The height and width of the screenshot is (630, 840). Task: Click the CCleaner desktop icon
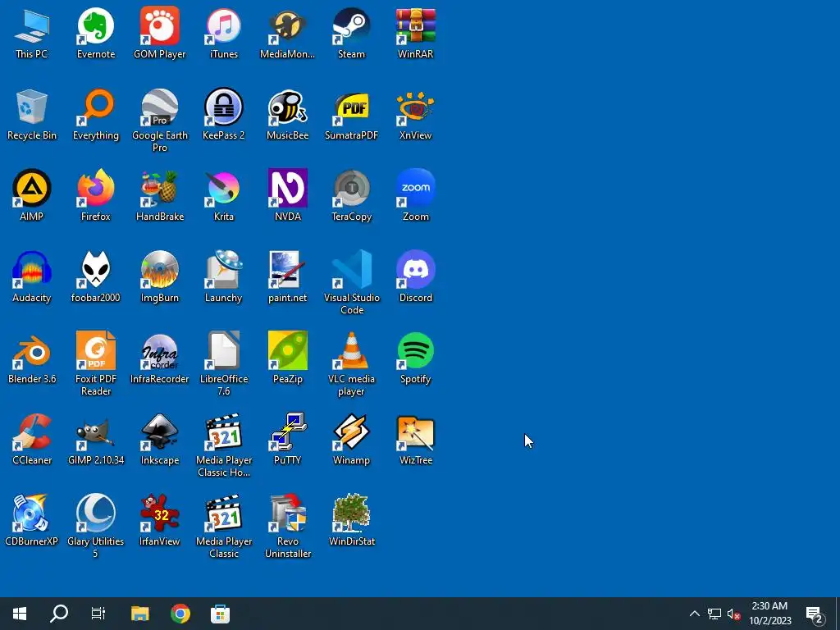[x=32, y=431]
